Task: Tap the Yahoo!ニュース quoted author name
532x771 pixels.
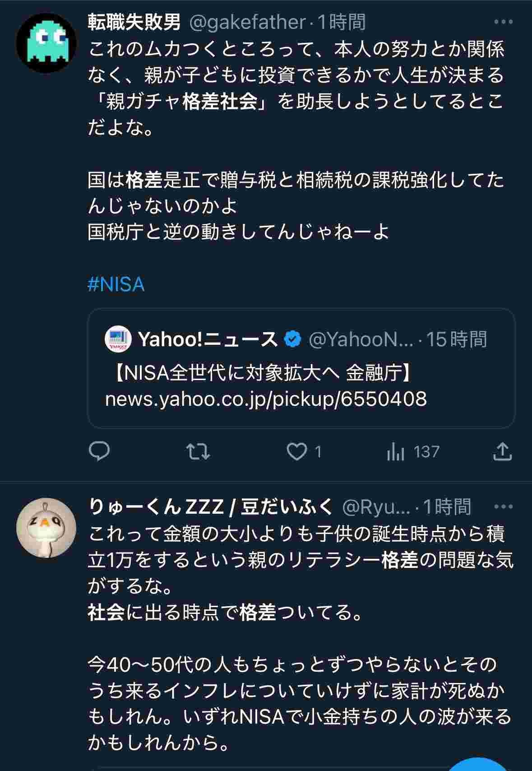Action: coord(208,339)
